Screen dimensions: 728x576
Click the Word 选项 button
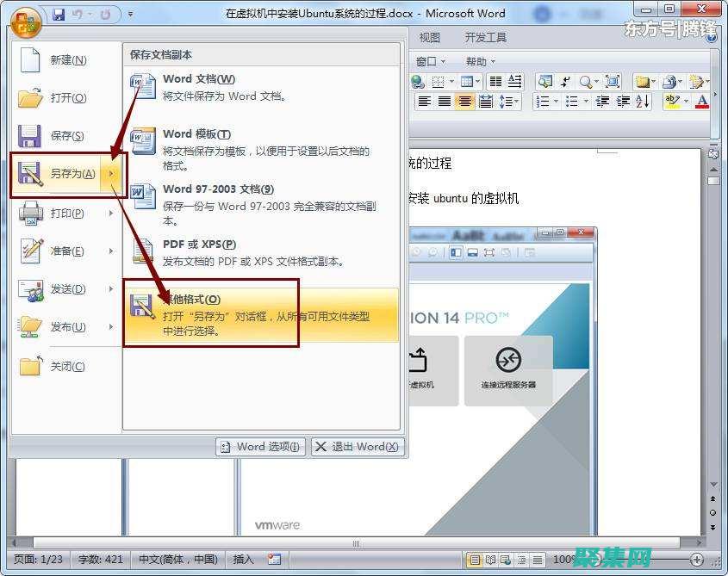259,447
